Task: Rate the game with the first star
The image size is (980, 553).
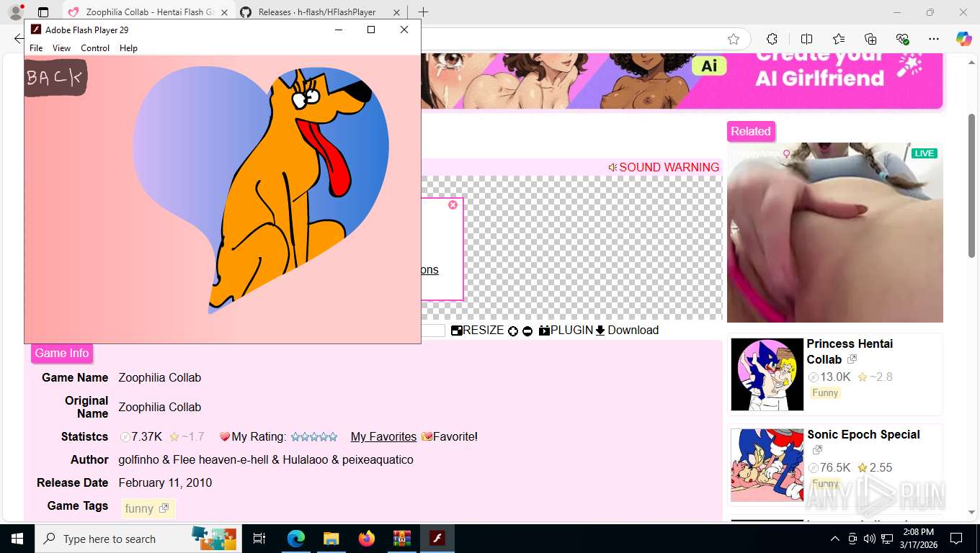Action: tap(295, 437)
